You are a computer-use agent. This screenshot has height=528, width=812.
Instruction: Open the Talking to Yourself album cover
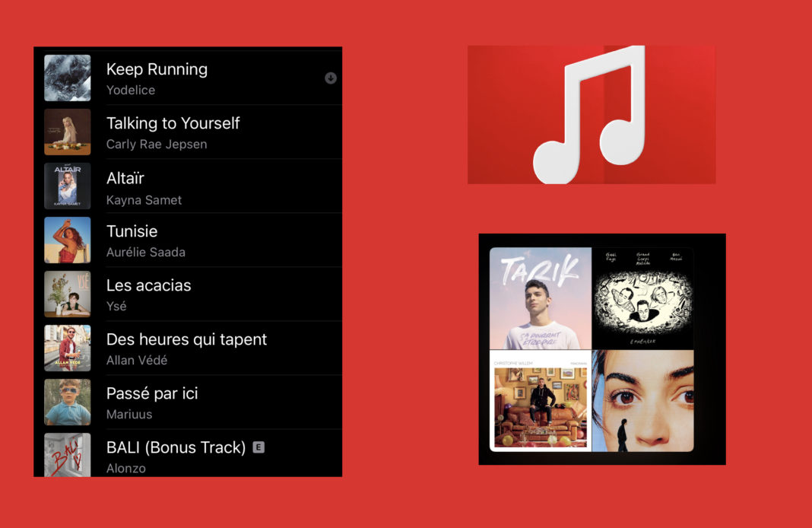pos(68,132)
